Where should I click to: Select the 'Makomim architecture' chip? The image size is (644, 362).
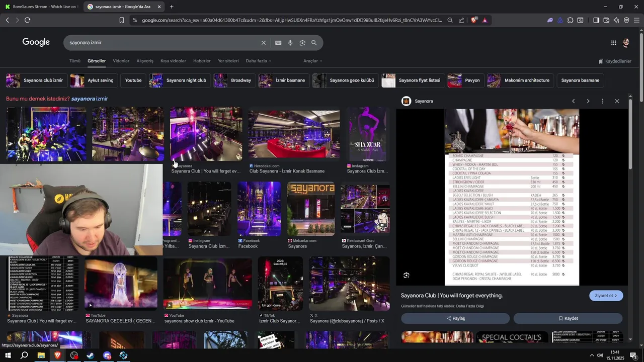coord(520,80)
